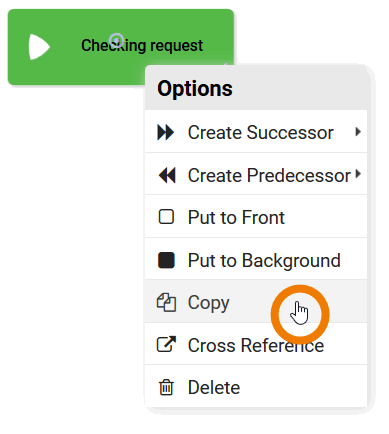The width and height of the screenshot is (389, 434).
Task: Click the white play arrow icon
Action: click(39, 47)
